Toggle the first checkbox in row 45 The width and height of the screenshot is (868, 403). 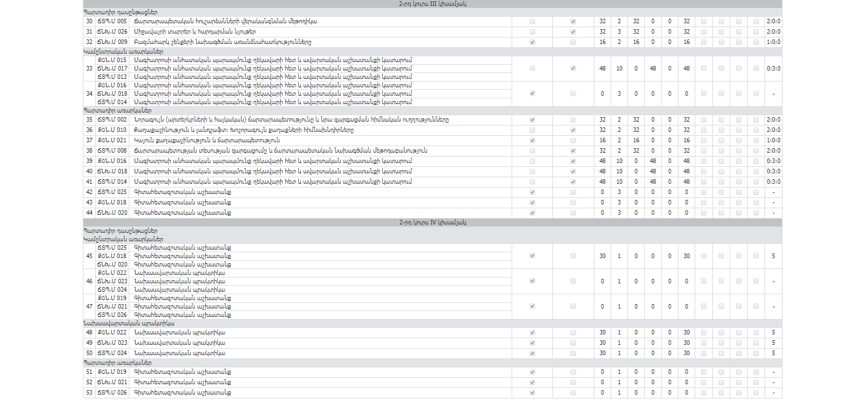tap(532, 256)
